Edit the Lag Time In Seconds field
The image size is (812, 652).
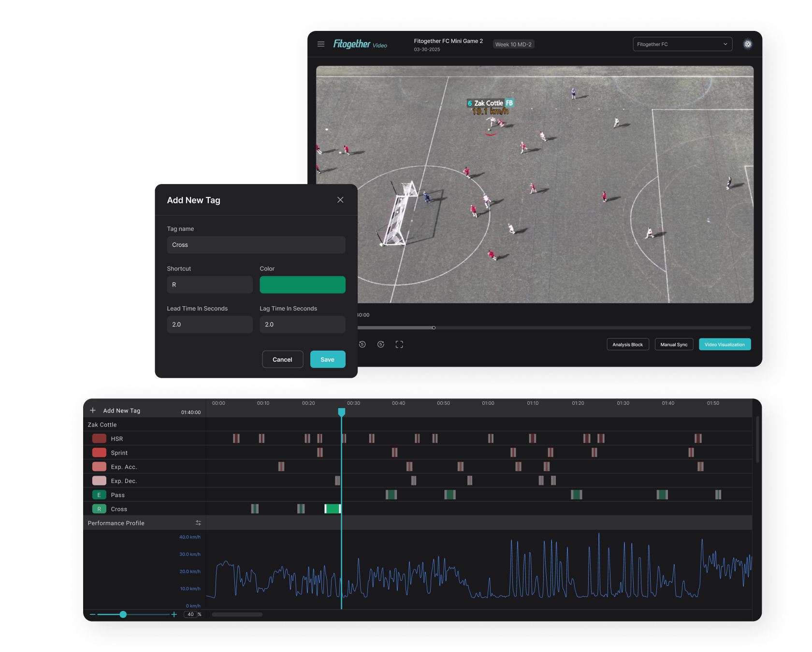[x=303, y=325]
